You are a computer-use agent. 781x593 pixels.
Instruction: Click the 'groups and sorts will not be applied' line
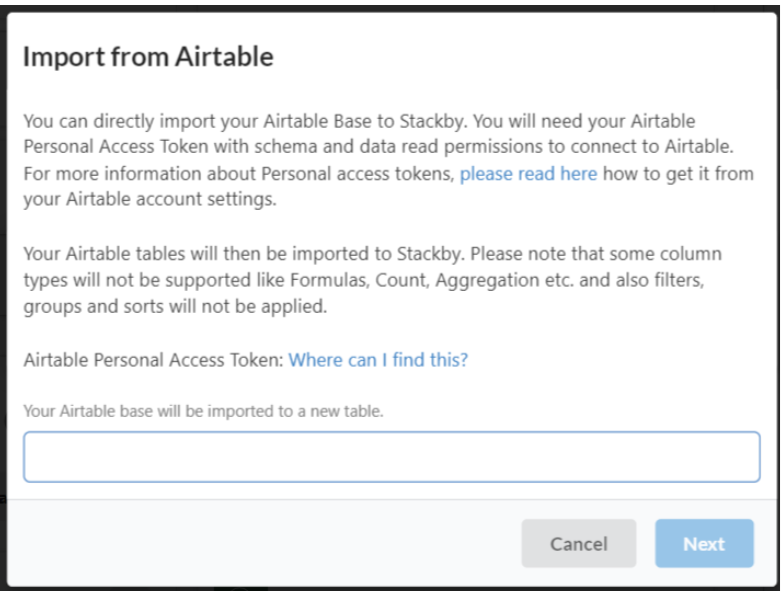pyautogui.click(x=175, y=307)
